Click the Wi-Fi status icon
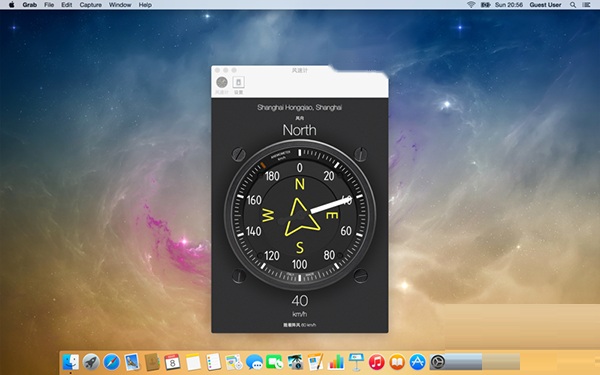 471,5
